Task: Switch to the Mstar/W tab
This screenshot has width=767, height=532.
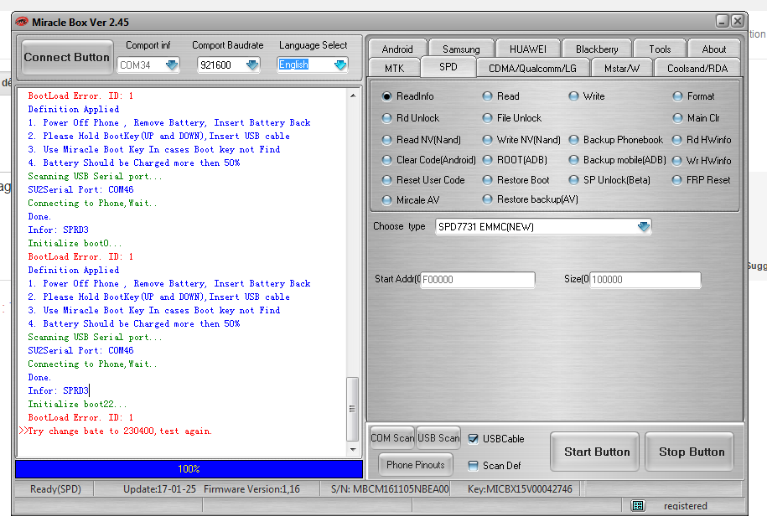Action: click(622, 68)
